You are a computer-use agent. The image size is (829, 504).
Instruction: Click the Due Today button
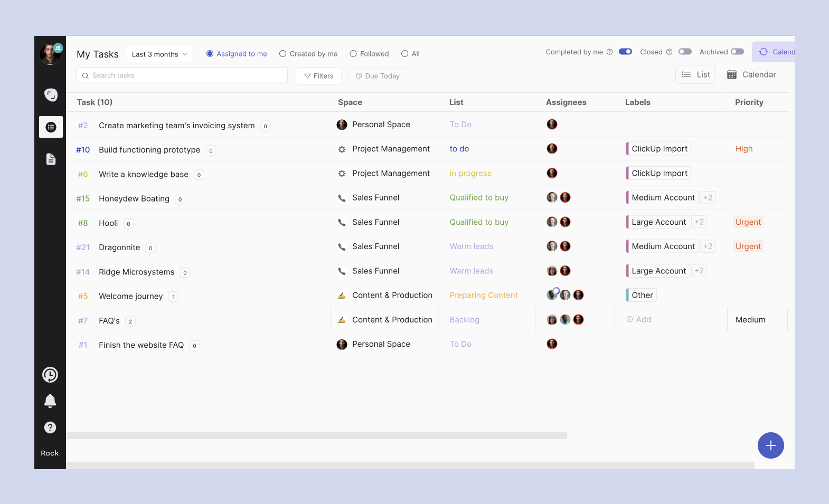pyautogui.click(x=378, y=76)
